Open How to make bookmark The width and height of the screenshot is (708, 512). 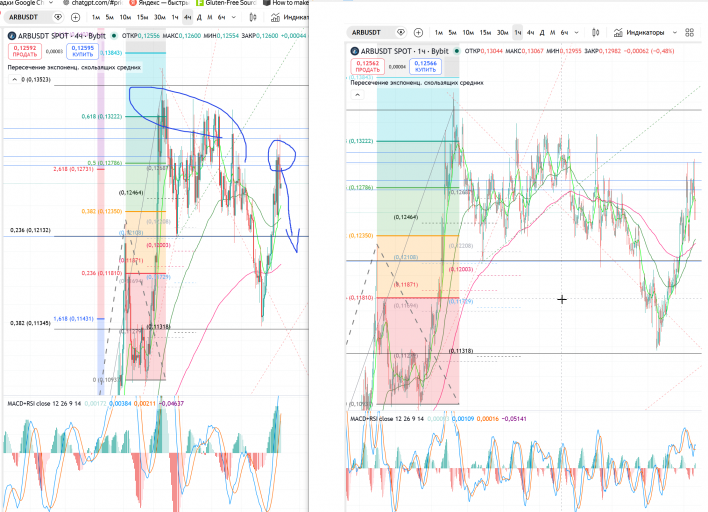[x=286, y=3]
